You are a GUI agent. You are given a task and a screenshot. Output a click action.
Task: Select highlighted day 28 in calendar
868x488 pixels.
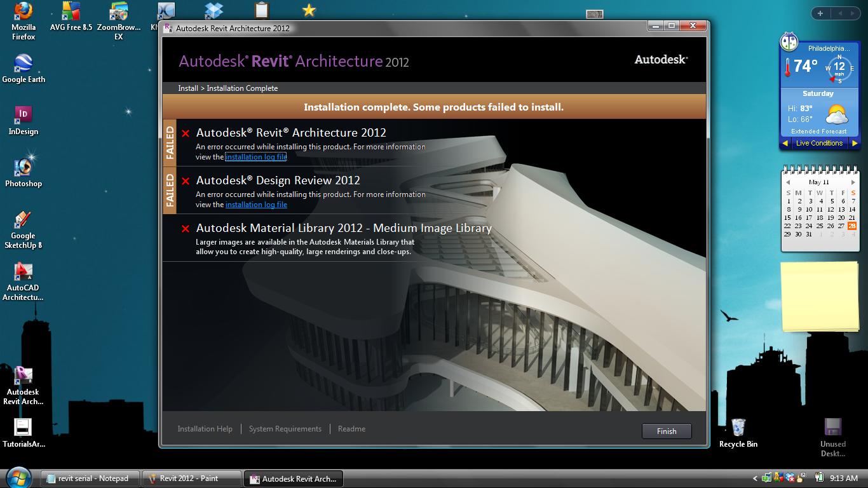852,226
